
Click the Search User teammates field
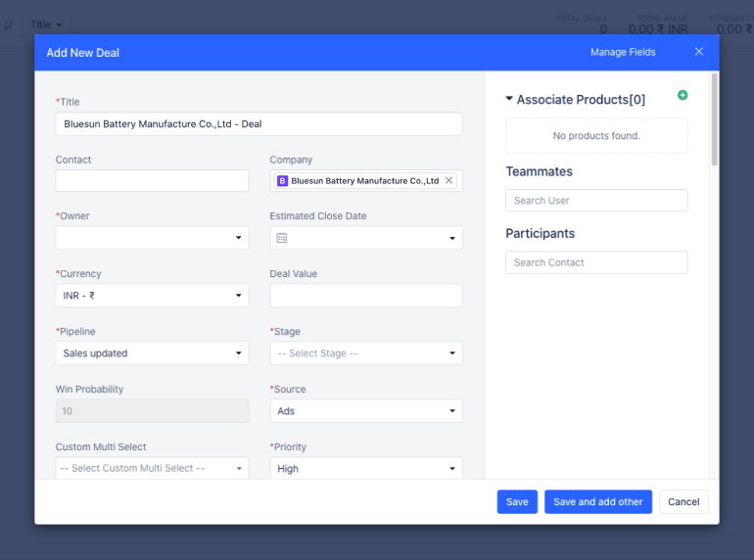click(x=596, y=201)
